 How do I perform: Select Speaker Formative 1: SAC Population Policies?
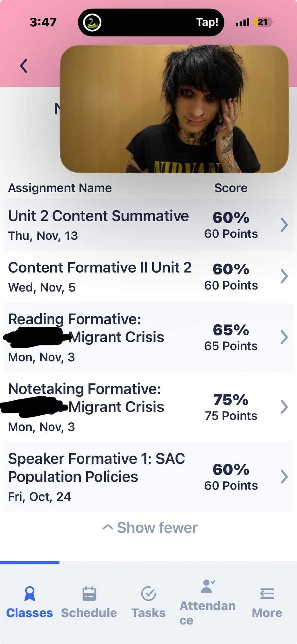(x=96, y=468)
